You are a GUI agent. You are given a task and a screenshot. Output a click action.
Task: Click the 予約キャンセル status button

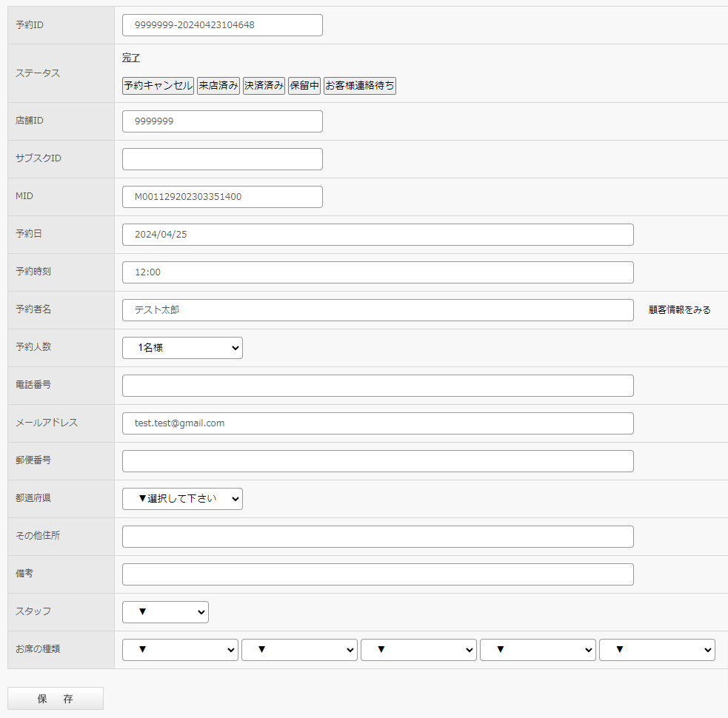pos(158,86)
